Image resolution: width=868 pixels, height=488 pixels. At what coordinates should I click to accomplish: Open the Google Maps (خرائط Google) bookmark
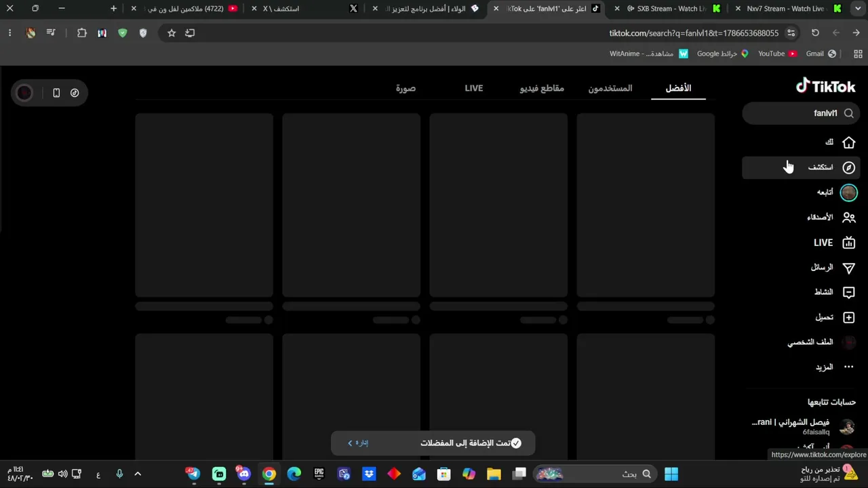tap(723, 54)
